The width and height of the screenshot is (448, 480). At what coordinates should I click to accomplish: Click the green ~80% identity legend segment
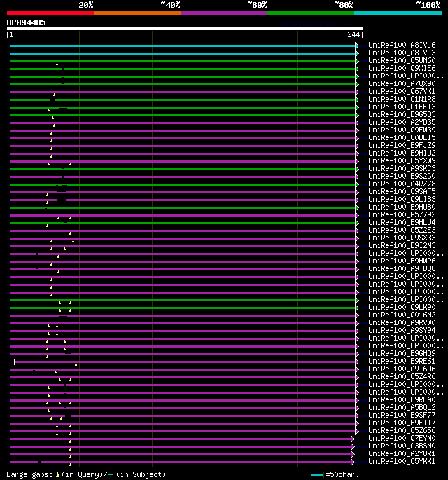click(x=311, y=13)
